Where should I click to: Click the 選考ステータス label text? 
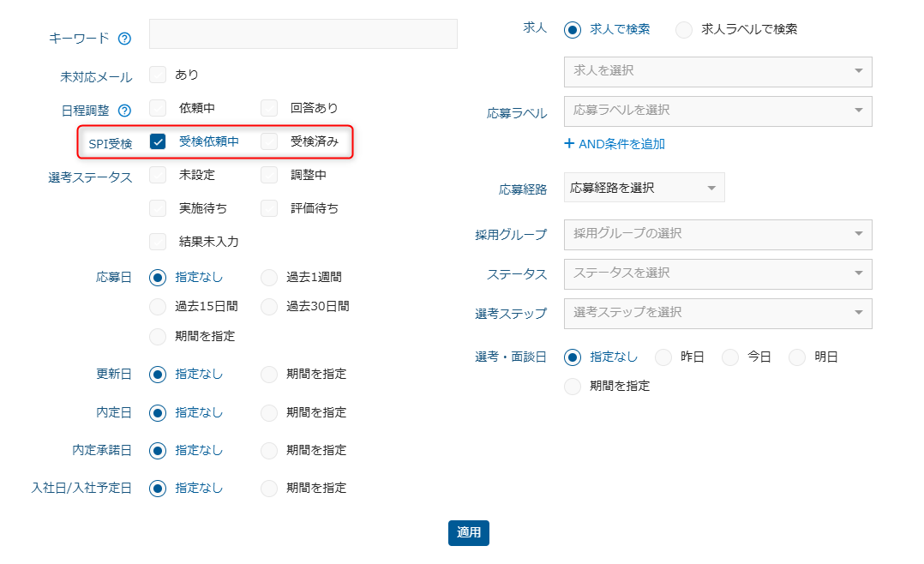tap(90, 177)
